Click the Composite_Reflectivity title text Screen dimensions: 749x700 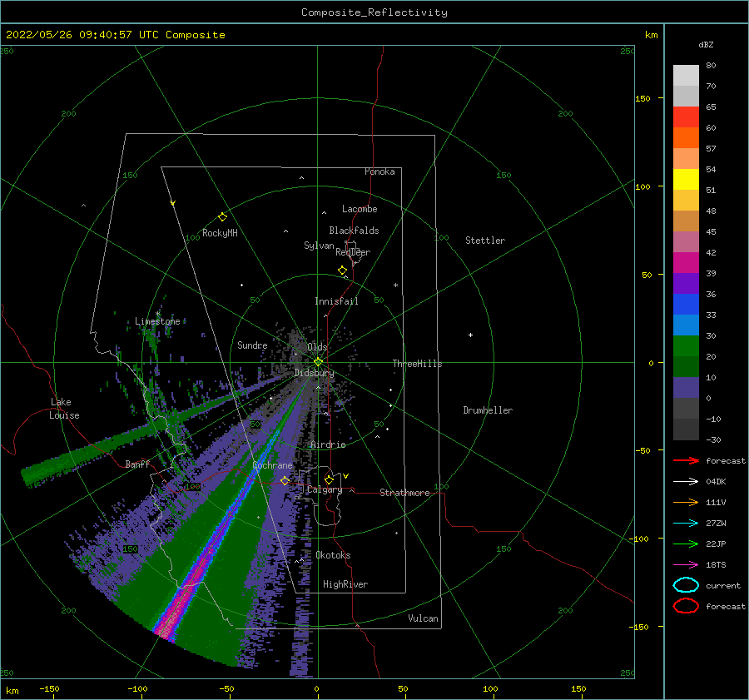point(374,12)
